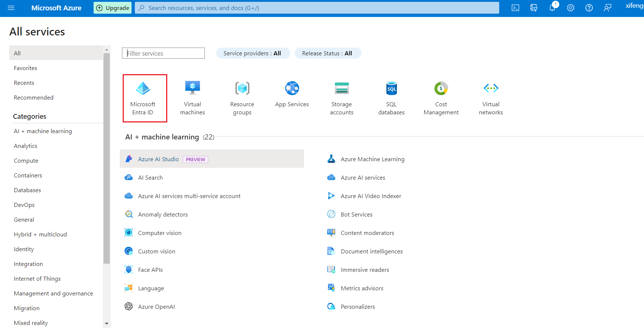This screenshot has width=644, height=329.
Task: Open the Release Status filter dropdown
Action: coord(328,53)
